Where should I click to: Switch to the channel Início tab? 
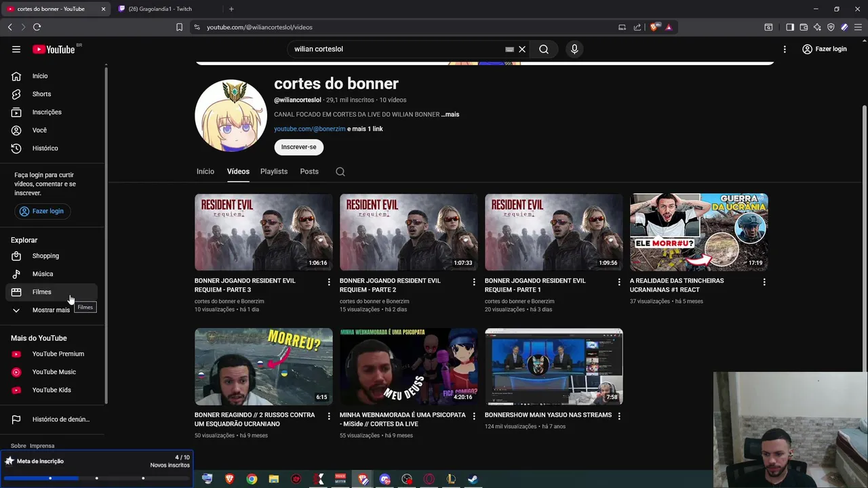[205, 171]
